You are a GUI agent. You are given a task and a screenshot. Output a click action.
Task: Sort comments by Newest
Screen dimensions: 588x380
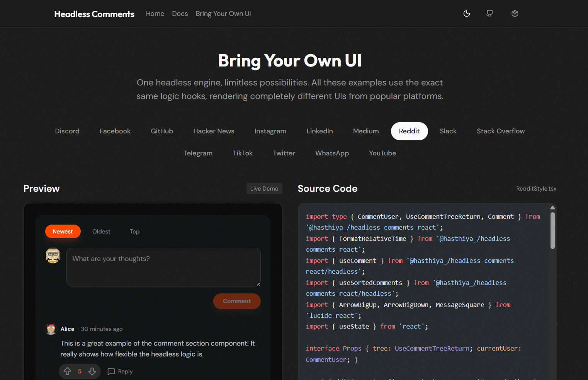63,232
